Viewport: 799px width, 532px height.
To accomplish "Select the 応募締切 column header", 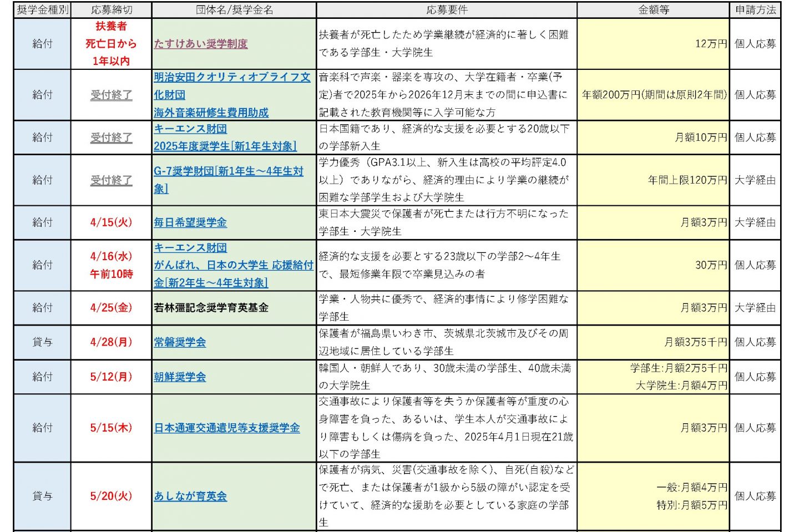I will (111, 10).
